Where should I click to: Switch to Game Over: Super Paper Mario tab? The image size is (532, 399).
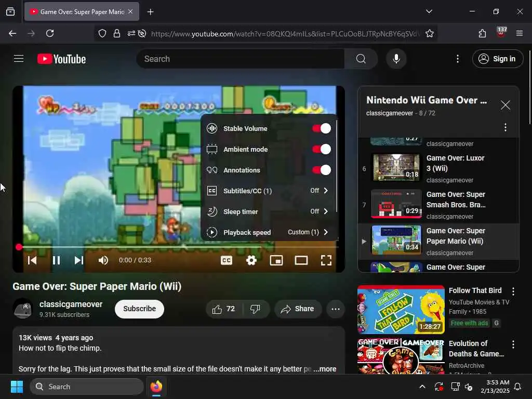[82, 12]
